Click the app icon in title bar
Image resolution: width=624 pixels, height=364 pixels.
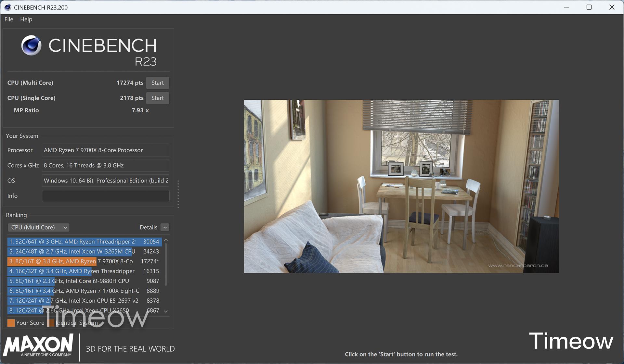pos(7,7)
